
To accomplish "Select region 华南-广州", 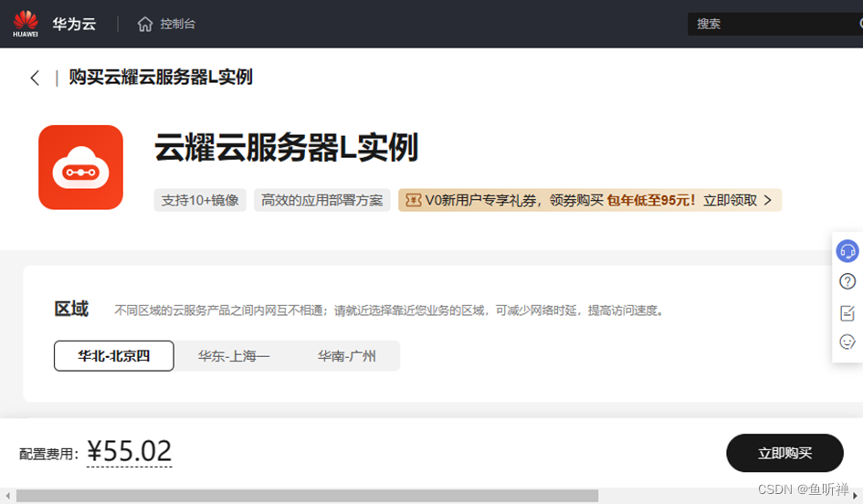I will coord(347,356).
